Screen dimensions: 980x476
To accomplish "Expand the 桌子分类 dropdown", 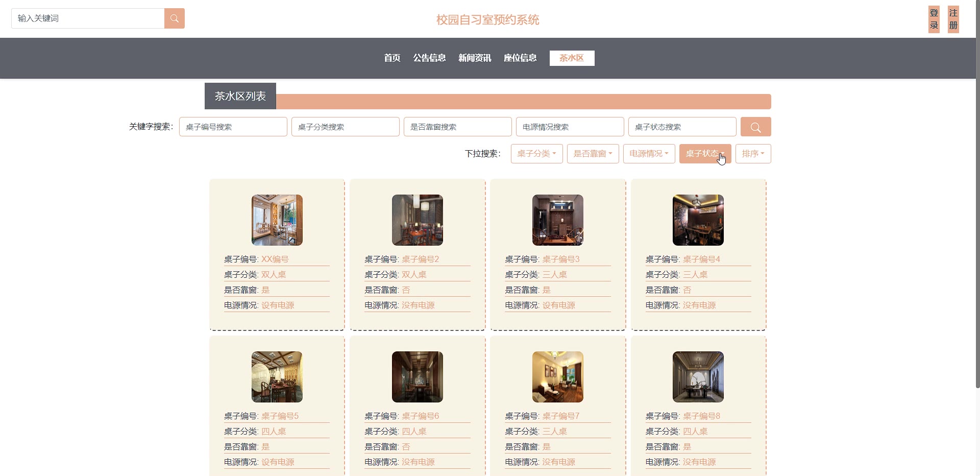I will point(537,154).
